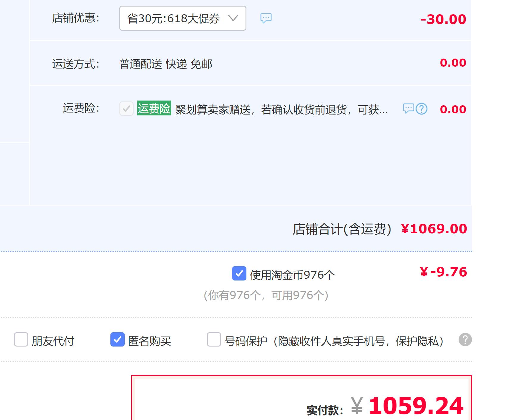
Task: Click the 匿名购买 label text
Action: click(x=149, y=341)
